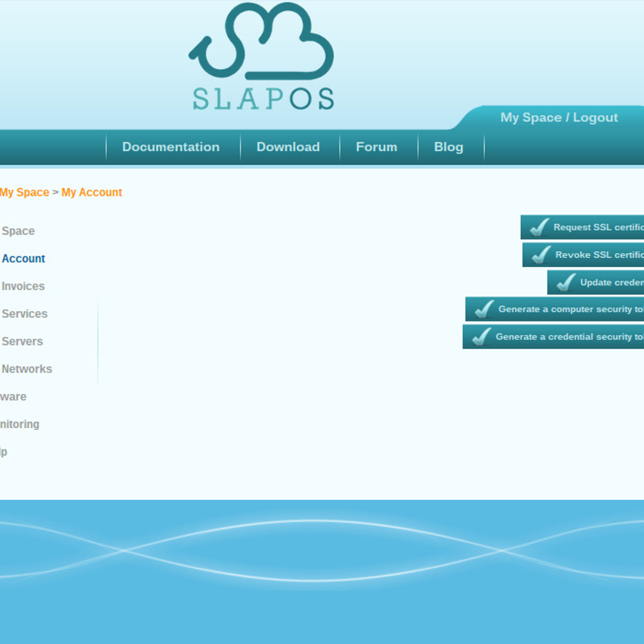The image size is (644, 644).
Task: Click checkmark icon beside Update credentials
Action: (566, 283)
